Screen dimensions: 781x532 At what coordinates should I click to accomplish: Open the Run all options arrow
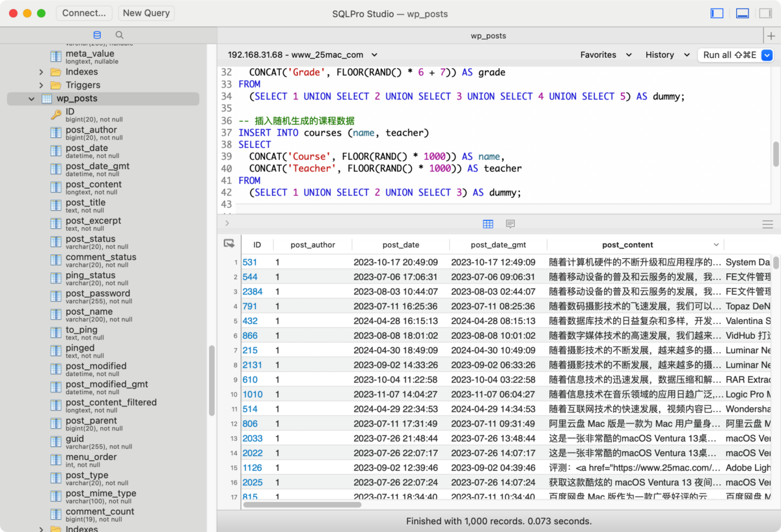pos(767,55)
